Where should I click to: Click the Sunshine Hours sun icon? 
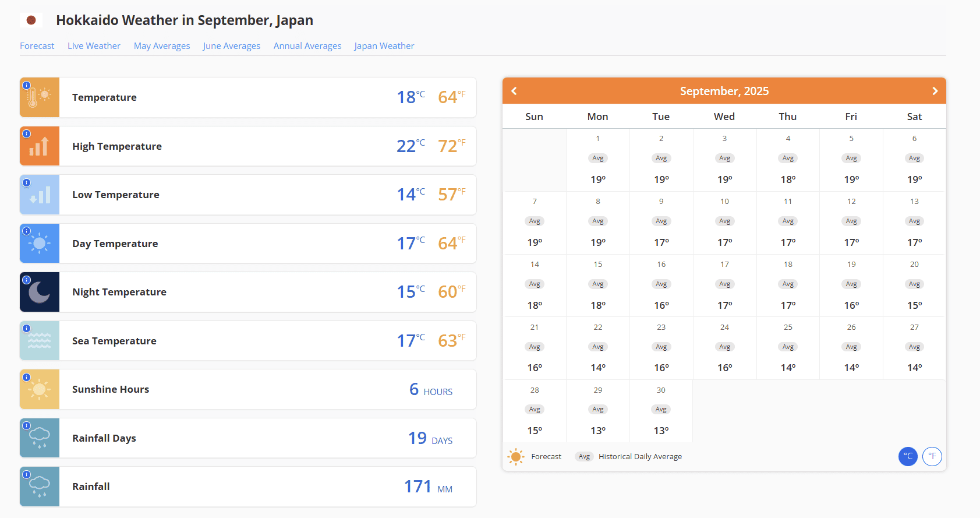[x=40, y=389]
